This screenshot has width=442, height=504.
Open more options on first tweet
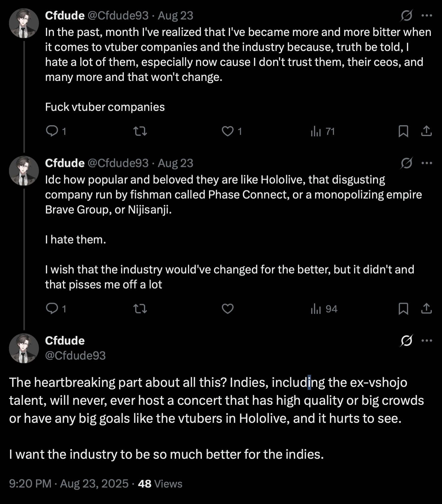tap(427, 16)
